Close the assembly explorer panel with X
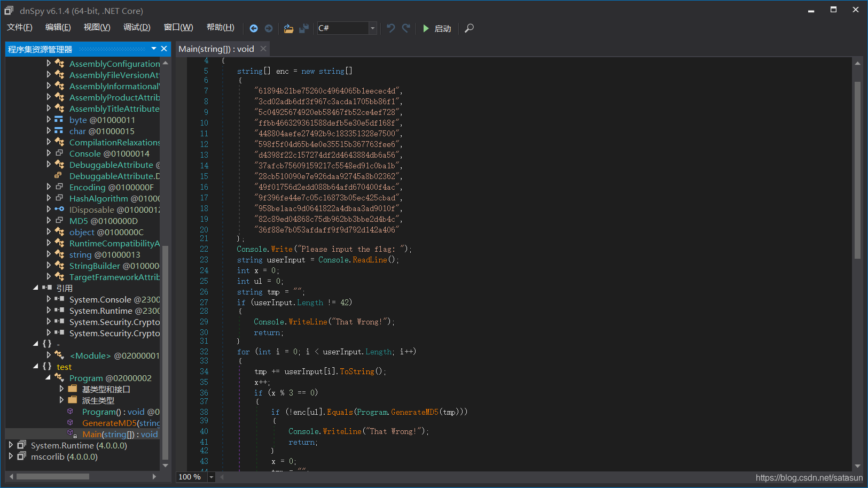868x488 pixels. point(164,49)
